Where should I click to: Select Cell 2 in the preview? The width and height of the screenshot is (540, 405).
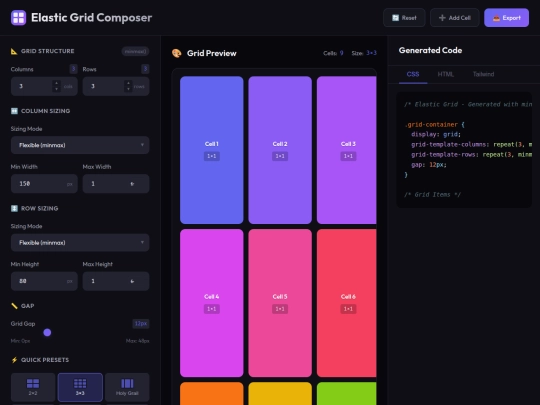tap(280, 150)
